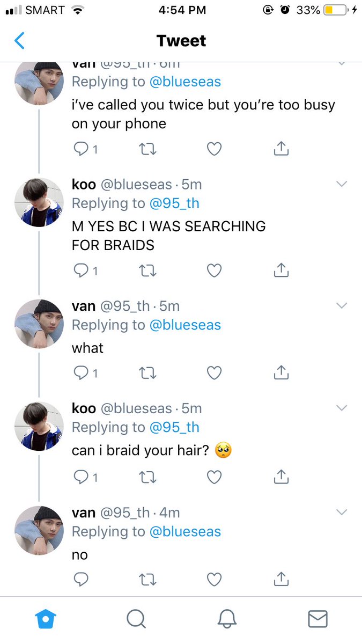Screen dimensions: 362x644
Task: View koo's profile picture on braid question tweet
Action: pos(39,427)
